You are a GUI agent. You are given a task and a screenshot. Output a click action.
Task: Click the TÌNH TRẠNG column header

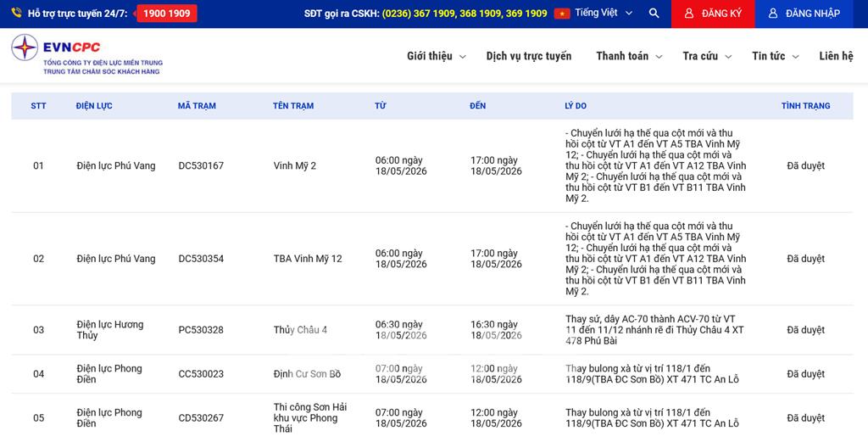coord(805,106)
